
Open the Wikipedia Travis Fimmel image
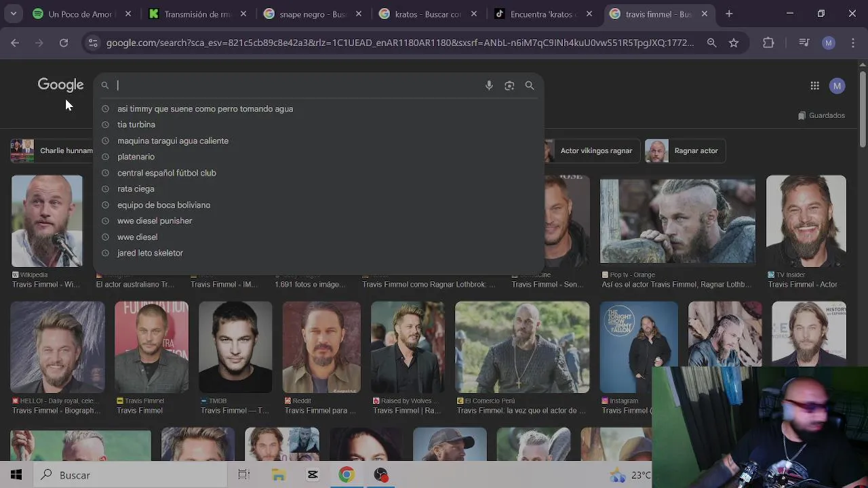(x=47, y=221)
